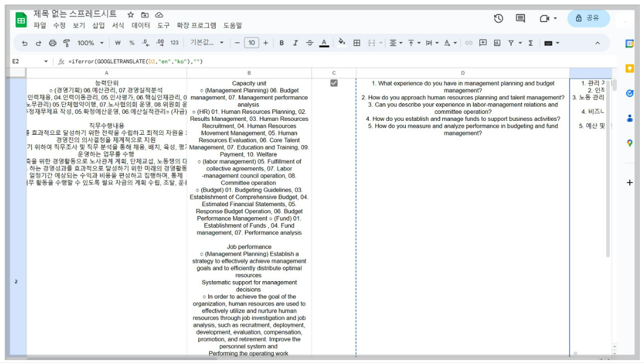Check the cloud save status icon

point(159,15)
